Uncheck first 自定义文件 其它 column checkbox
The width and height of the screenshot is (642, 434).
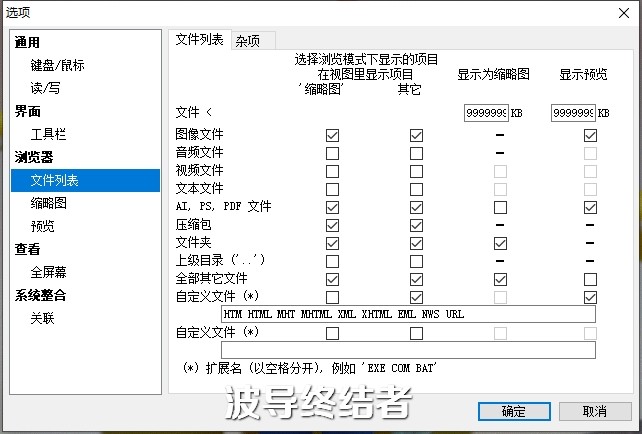[x=416, y=298]
